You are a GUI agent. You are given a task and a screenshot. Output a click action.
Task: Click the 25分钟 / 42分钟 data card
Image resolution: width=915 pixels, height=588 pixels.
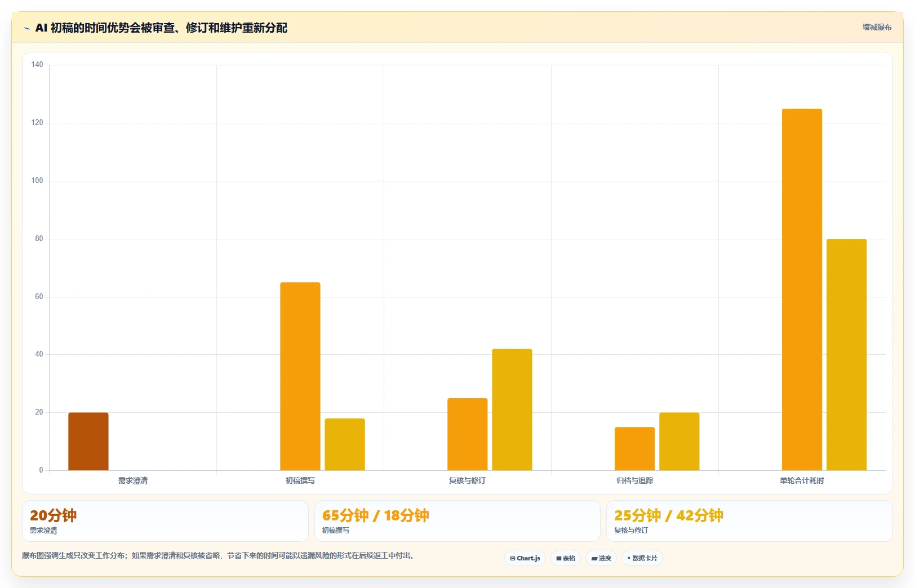coord(749,521)
